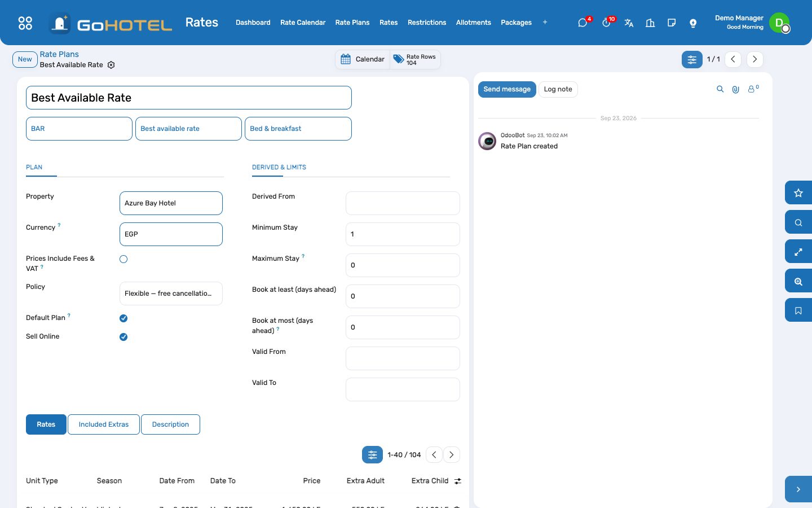
Task: Open the Calendar stat button
Action: 363,59
